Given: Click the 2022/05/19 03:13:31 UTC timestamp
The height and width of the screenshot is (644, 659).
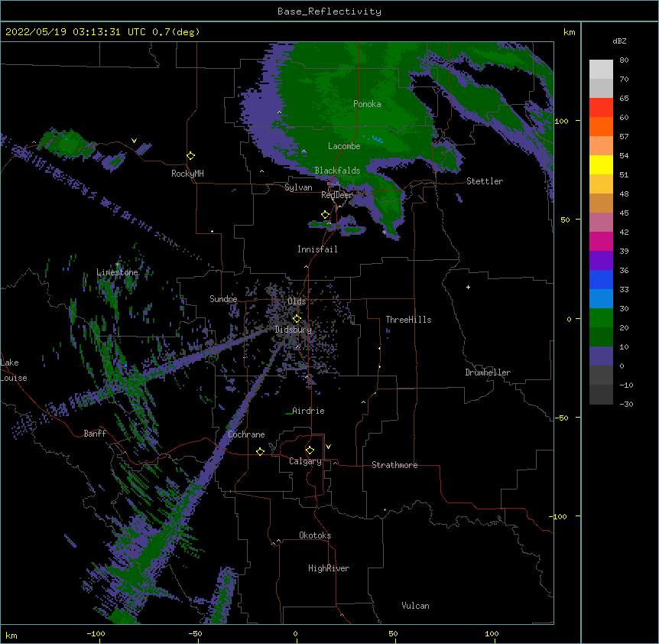Looking at the screenshot, I should pos(102,32).
